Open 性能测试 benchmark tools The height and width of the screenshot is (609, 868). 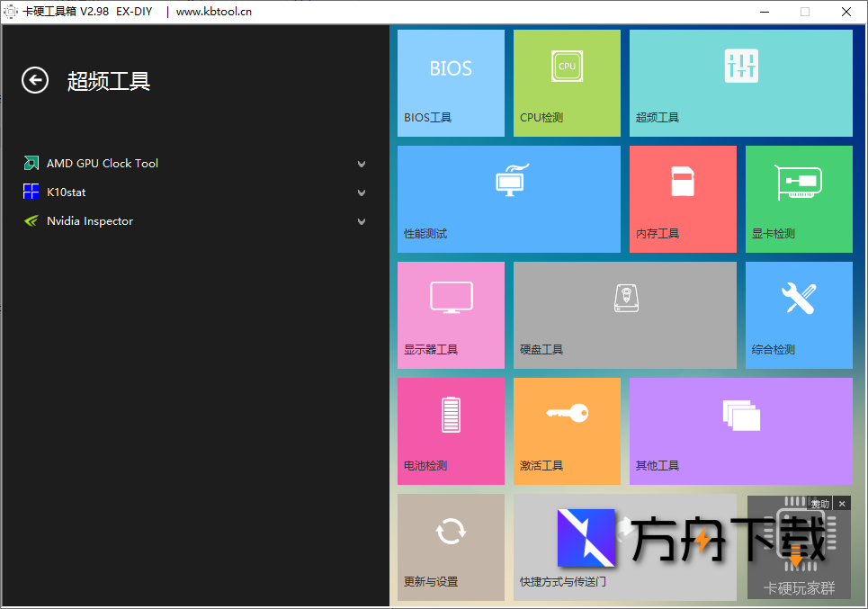click(x=508, y=198)
